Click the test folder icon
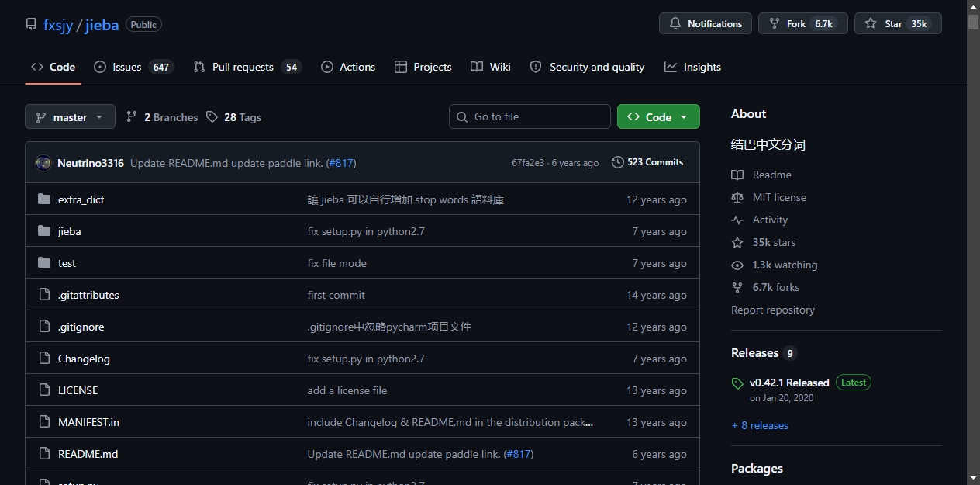 [x=44, y=263]
